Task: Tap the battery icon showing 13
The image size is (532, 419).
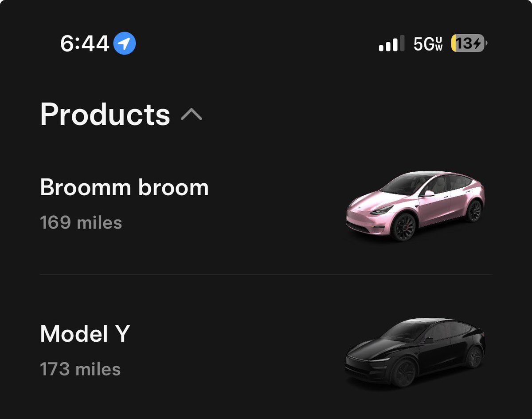Action: [469, 43]
